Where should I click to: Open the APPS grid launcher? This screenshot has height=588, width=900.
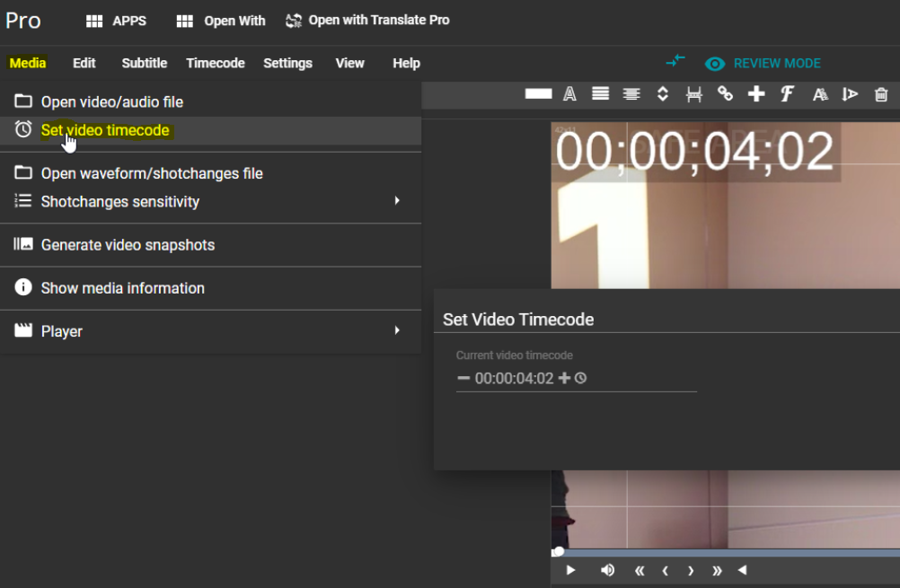pos(116,21)
